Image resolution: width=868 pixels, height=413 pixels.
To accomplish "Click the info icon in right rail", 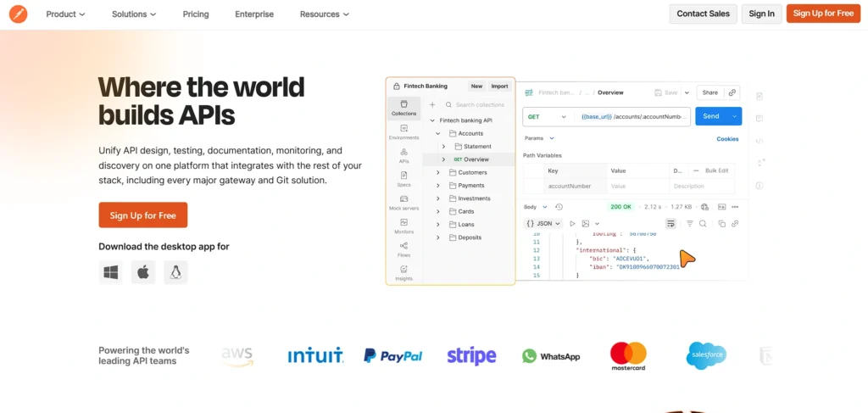I will pos(759,185).
